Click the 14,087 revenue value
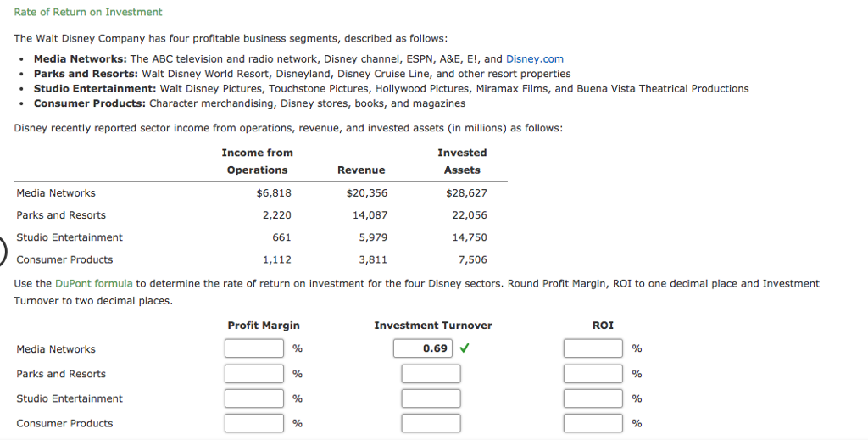868x440 pixels. 370,215
